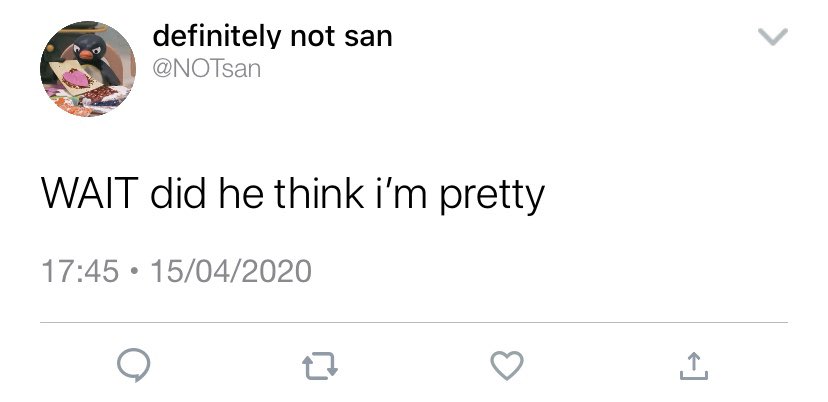Click the word 'WAIT' in the tweet
Image resolution: width=828 pixels, height=402 pixels.
[89, 192]
